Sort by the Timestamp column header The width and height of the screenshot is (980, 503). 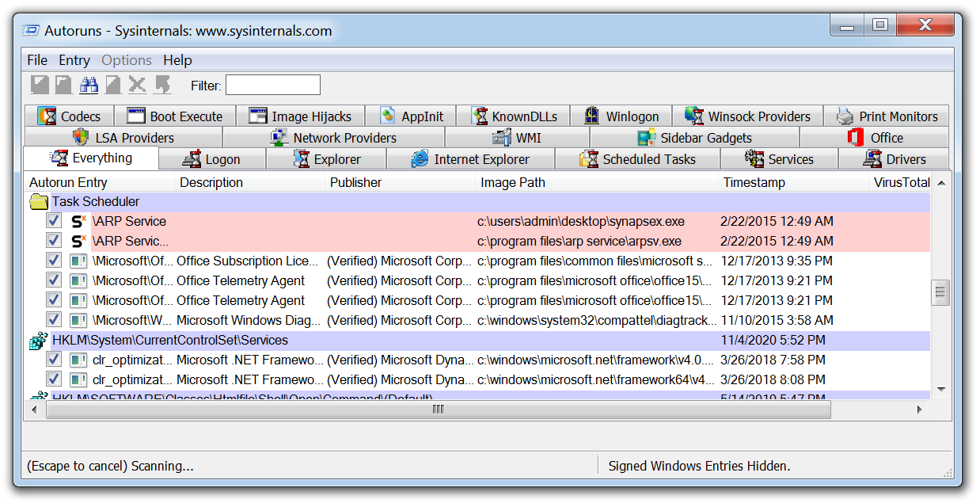point(793,182)
